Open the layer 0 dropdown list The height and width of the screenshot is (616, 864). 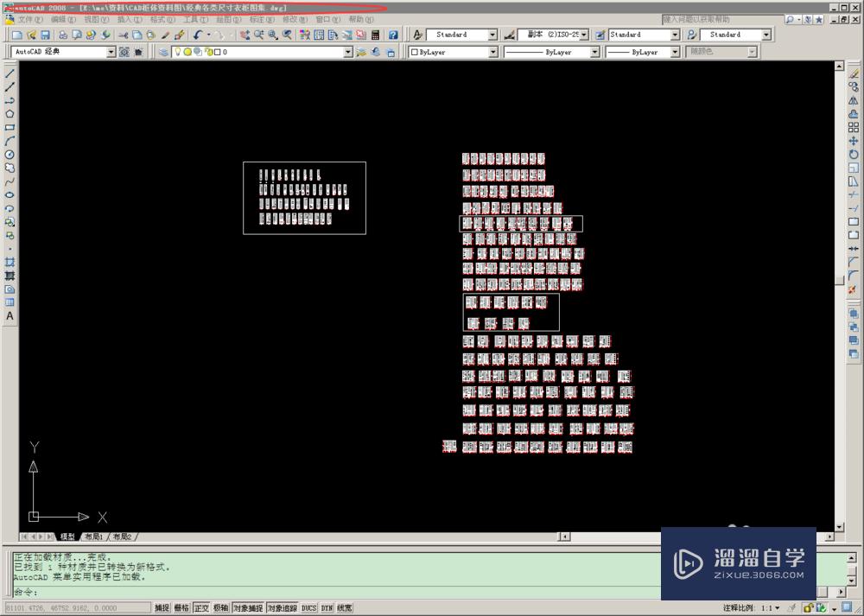coord(347,52)
